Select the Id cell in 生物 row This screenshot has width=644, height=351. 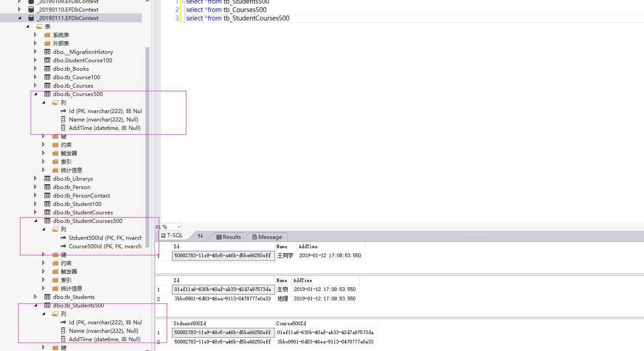tap(223, 290)
